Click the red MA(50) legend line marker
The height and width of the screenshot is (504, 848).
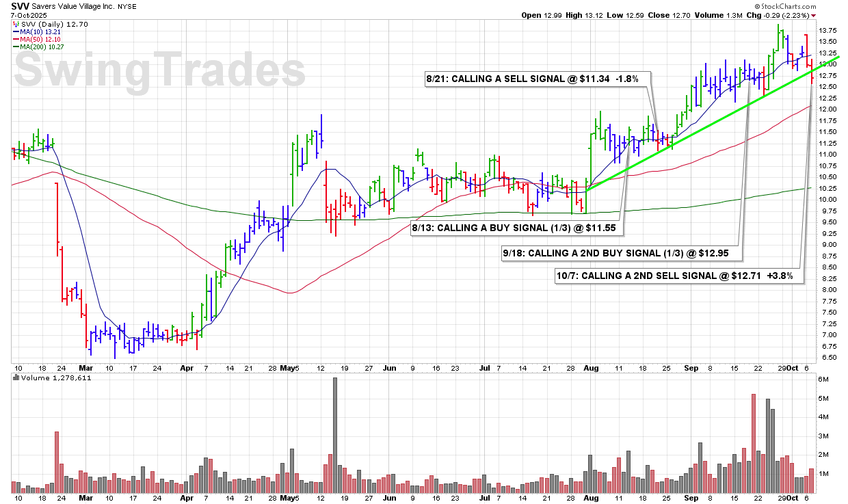click(15, 39)
